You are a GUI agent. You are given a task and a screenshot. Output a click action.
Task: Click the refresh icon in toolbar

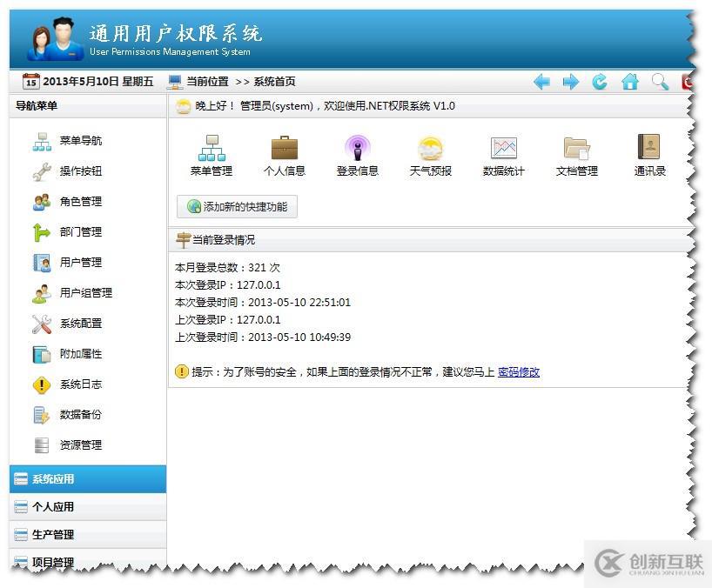pyautogui.click(x=600, y=82)
